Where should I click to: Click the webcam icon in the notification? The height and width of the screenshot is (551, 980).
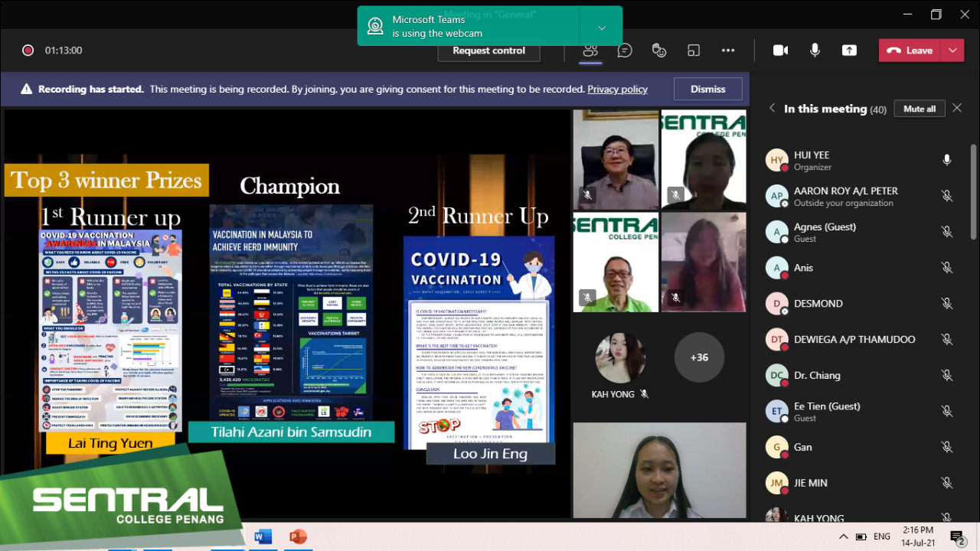[374, 27]
